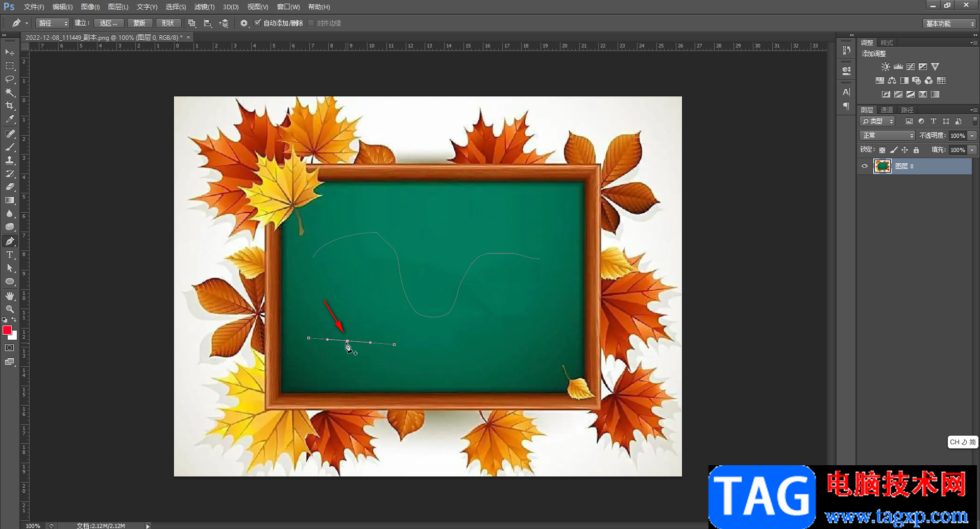The image size is (980, 529).
Task: Select the Rectangular Marquee tool
Action: (10, 66)
